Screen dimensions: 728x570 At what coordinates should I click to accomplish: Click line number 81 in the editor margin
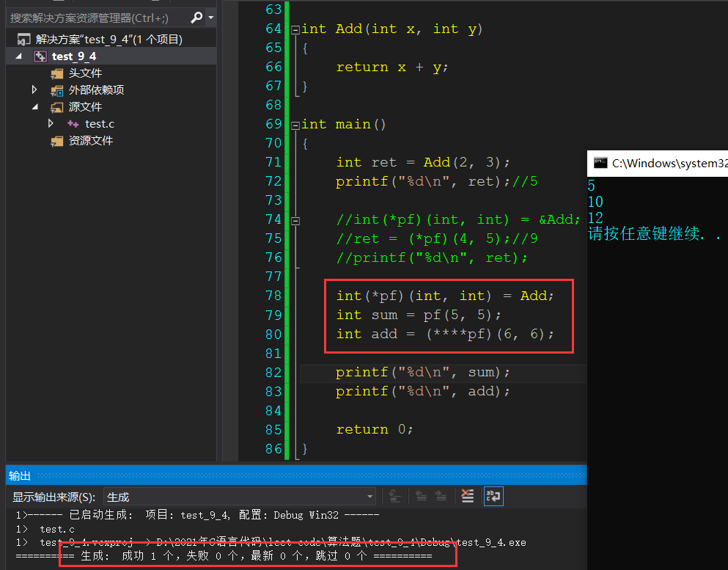273,354
